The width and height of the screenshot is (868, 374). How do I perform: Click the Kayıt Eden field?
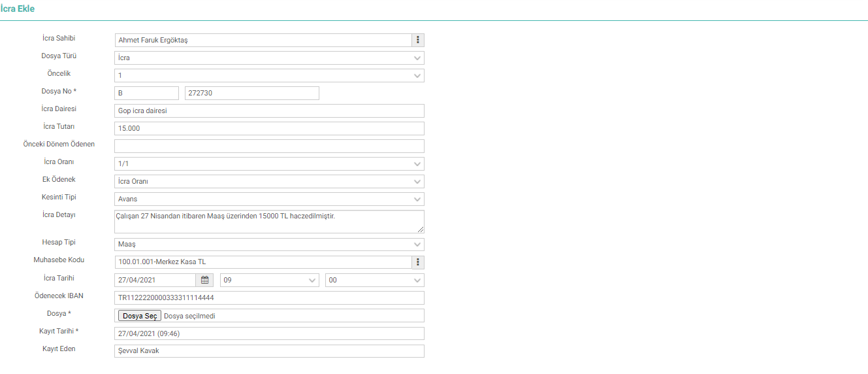[269, 351]
